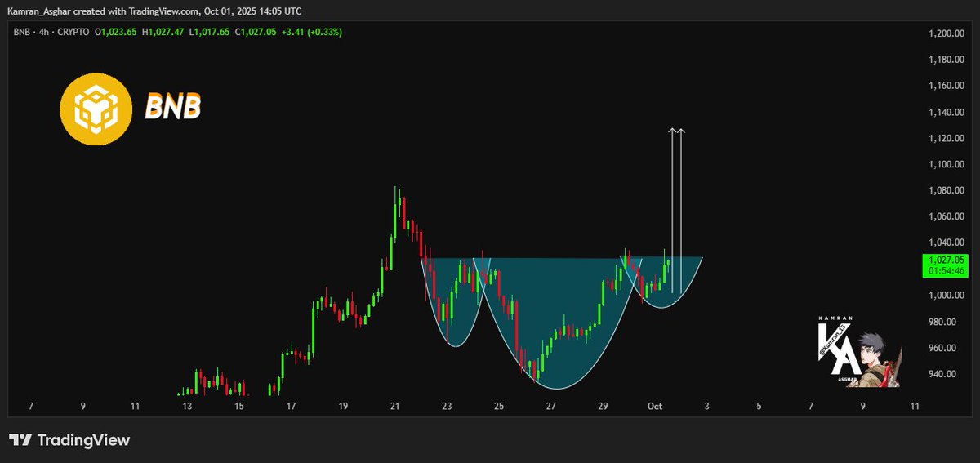The height and width of the screenshot is (463, 980).
Task: Click the current price label 1,027.05
Action: point(945,260)
